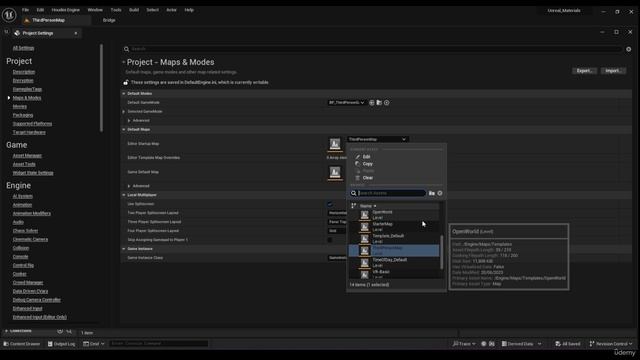Screen dimensions: 640x360
Task: Select Clear in the asset popup menu
Action: click(368, 178)
